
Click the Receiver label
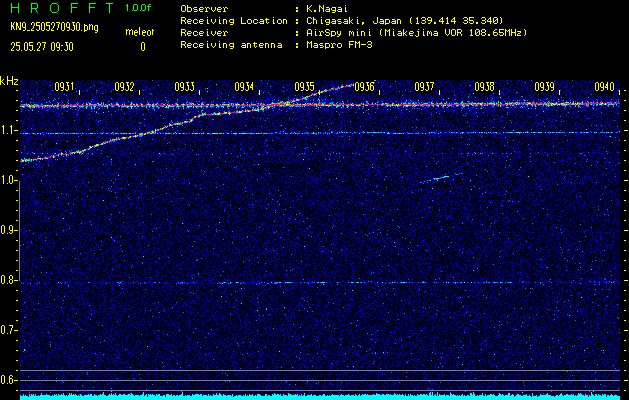(204, 32)
